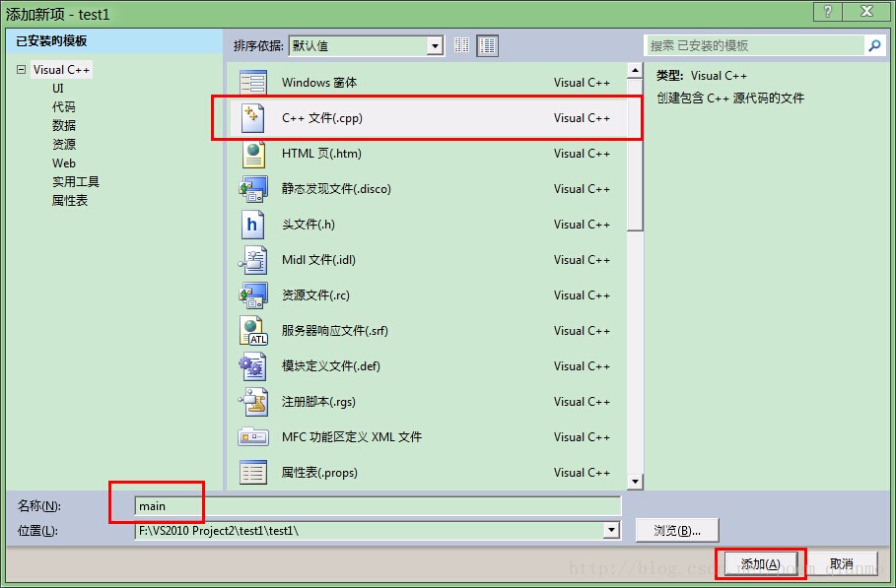Expand the 位置 location path dropdown
896x588 pixels.
point(612,530)
